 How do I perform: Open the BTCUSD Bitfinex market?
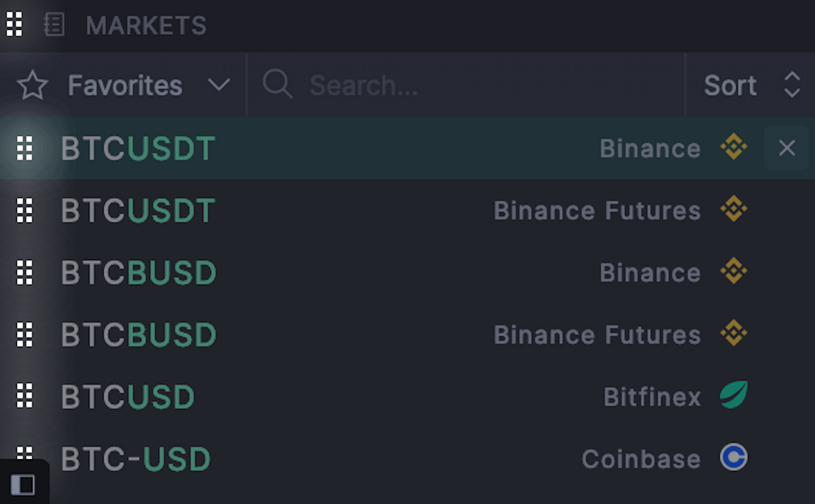tap(407, 396)
